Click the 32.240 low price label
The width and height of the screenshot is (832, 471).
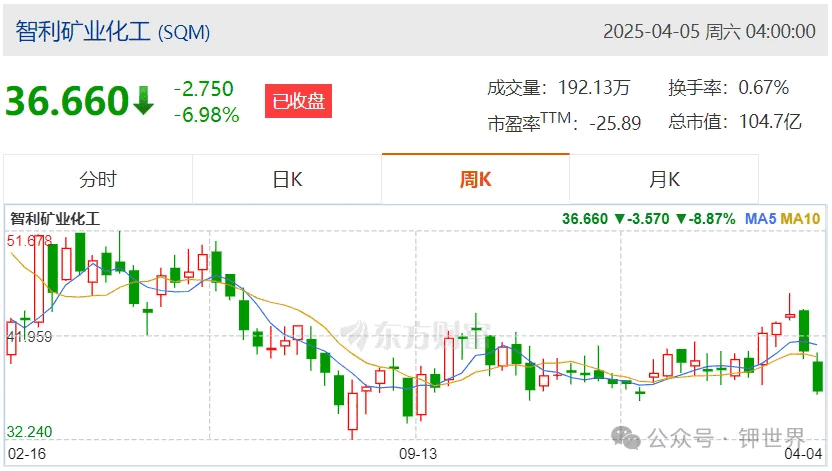(29, 432)
